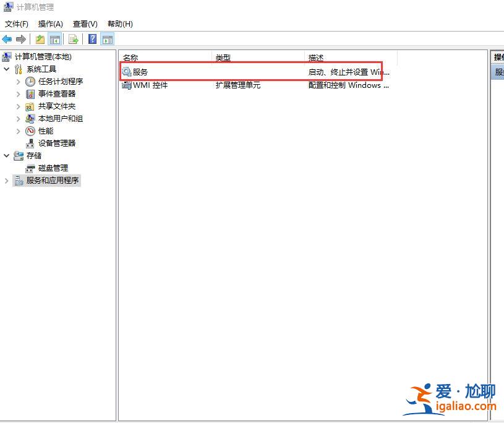Select the 设备管理器 (Device Manager) icon
504x423 pixels.
pyautogui.click(x=30, y=143)
